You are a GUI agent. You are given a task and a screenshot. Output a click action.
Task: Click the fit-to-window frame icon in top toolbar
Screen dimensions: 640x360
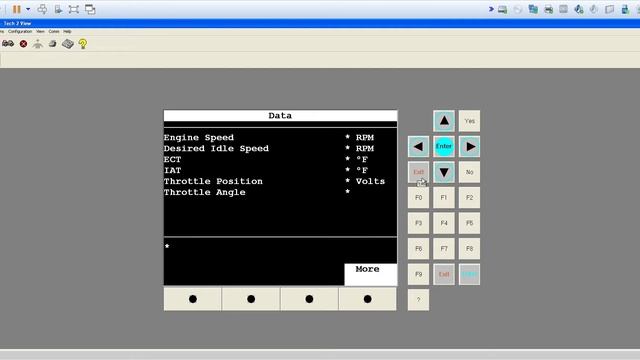[73, 9]
